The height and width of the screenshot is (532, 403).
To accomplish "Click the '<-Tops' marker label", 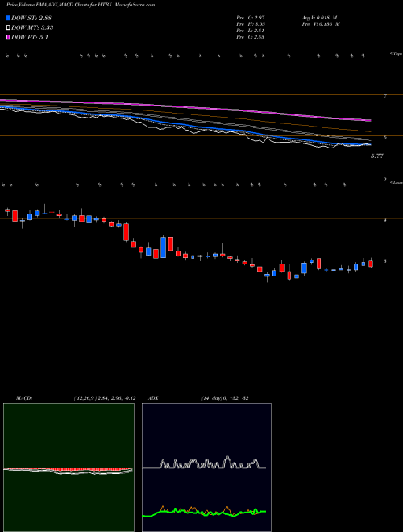I will (x=396, y=54).
